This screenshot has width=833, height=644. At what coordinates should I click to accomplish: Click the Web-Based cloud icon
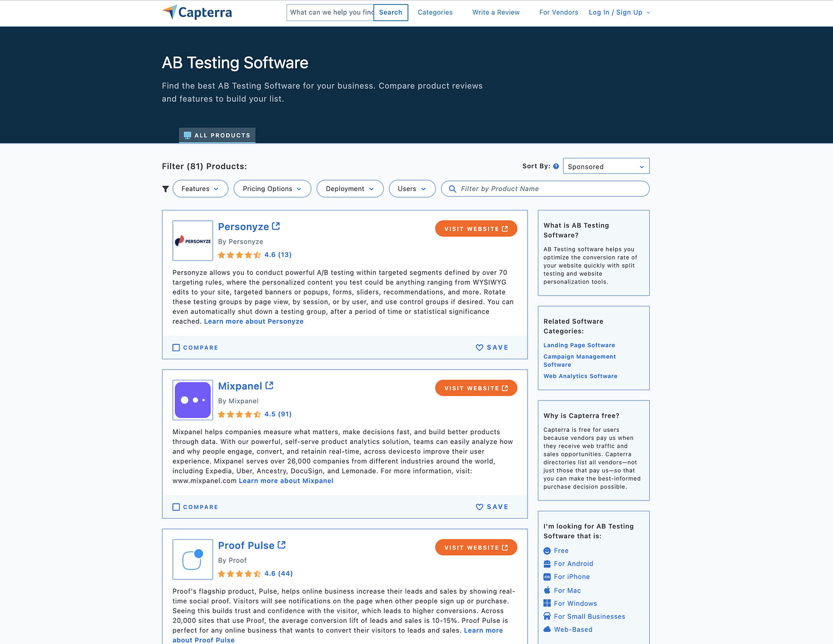click(x=547, y=630)
